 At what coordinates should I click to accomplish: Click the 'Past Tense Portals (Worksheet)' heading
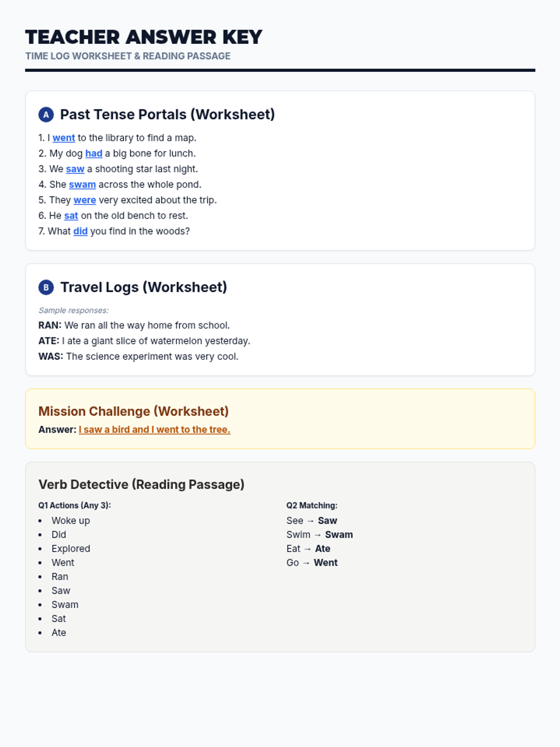(168, 114)
